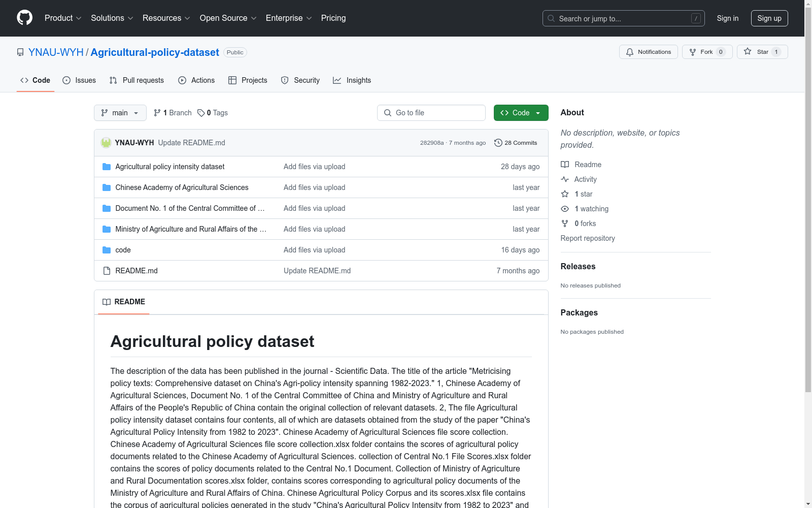
Task: Click the repository book icon beside YNAU-WYH
Action: click(x=20, y=52)
